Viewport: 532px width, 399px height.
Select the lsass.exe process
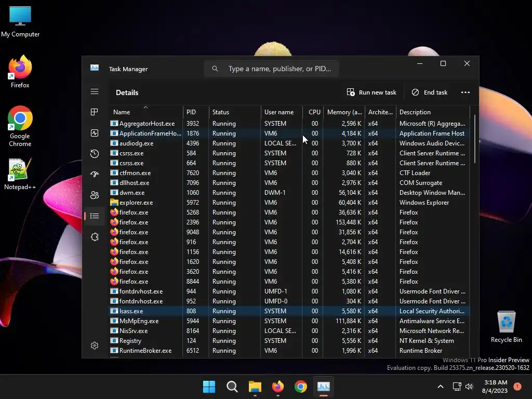point(289,311)
